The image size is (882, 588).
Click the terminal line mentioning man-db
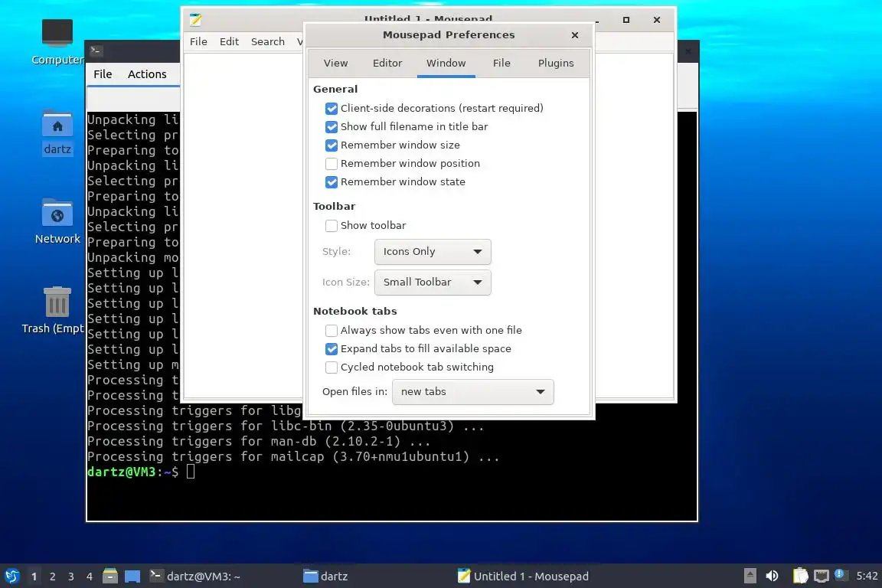(259, 441)
